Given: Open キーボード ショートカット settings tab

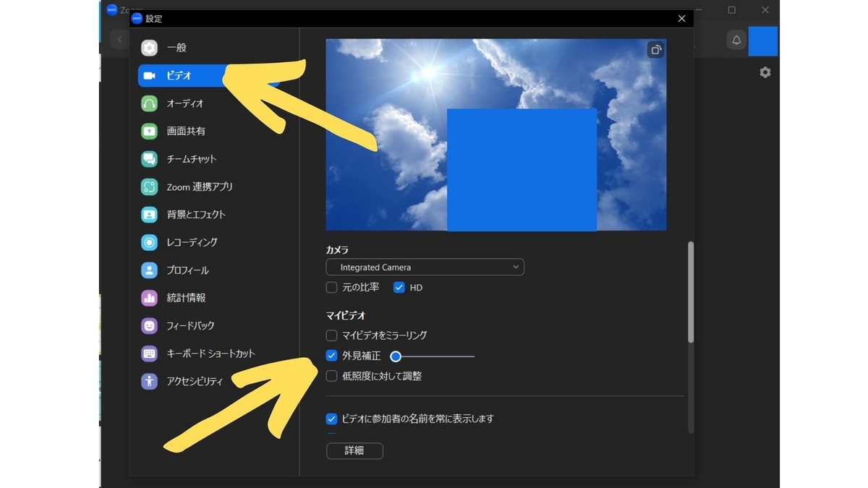Looking at the screenshot, I should click(209, 354).
